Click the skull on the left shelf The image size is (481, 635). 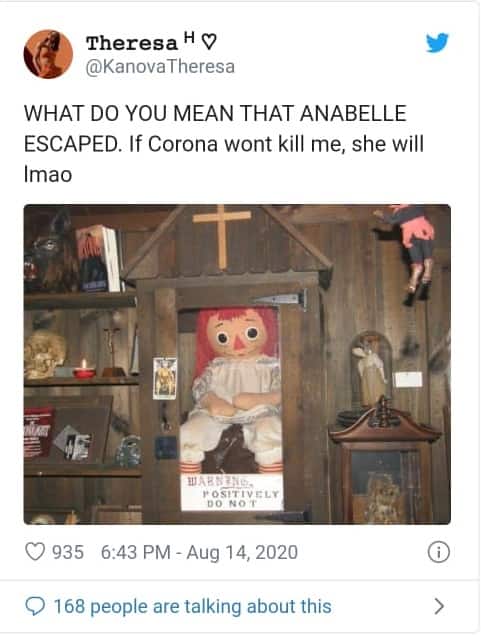click(x=43, y=354)
